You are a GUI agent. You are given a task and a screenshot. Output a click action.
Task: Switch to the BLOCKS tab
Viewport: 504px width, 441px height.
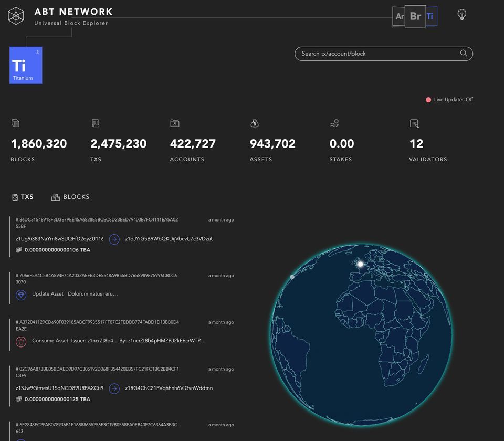point(70,197)
